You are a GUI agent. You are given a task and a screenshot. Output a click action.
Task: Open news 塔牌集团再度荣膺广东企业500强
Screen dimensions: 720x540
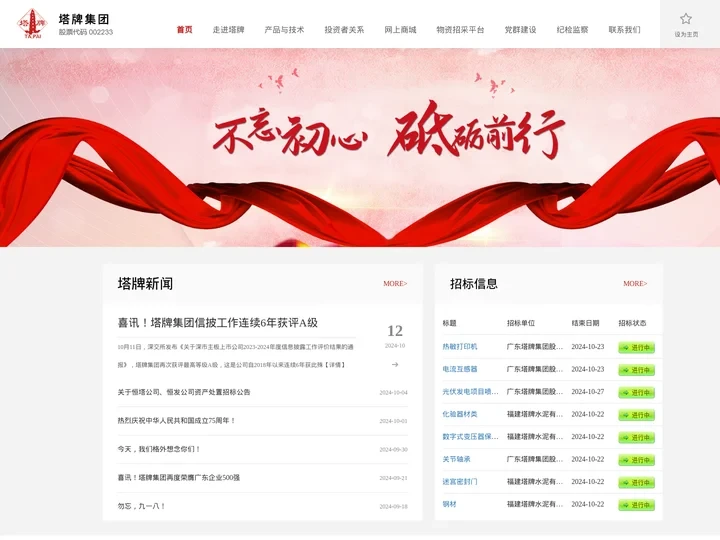179,478
